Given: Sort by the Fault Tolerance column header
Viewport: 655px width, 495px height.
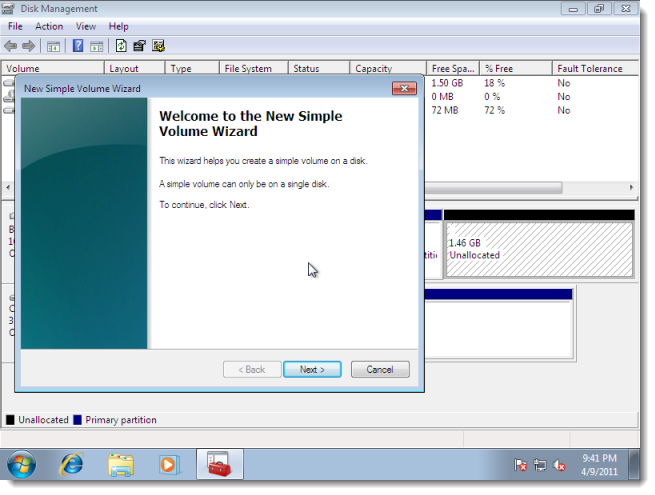Looking at the screenshot, I should pyautogui.click(x=595, y=69).
